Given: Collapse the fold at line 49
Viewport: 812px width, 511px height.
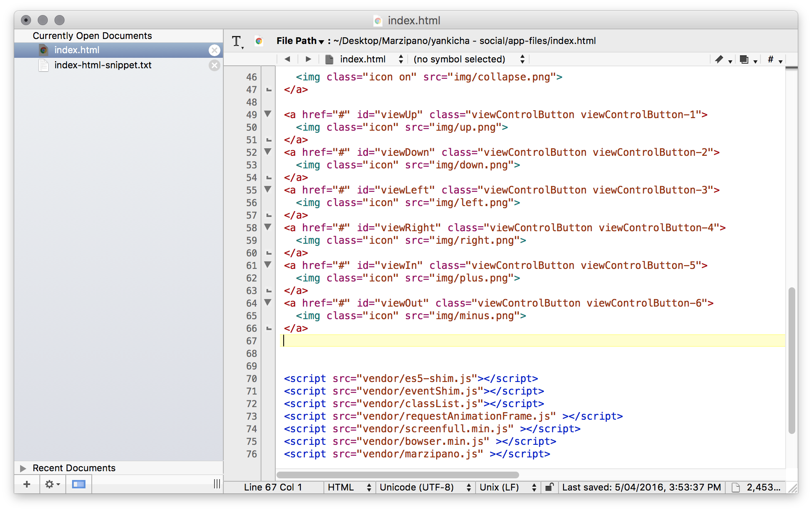Looking at the screenshot, I should [x=268, y=114].
